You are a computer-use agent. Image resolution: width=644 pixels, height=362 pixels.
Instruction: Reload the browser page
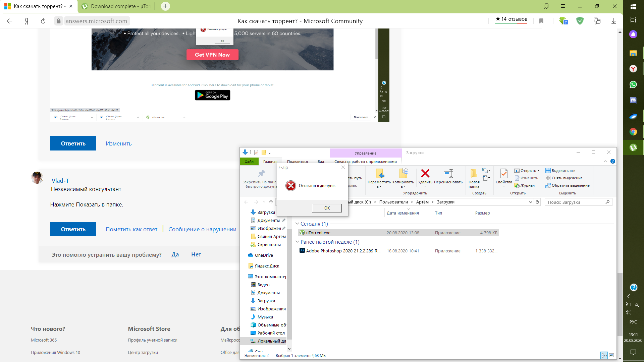point(43,21)
